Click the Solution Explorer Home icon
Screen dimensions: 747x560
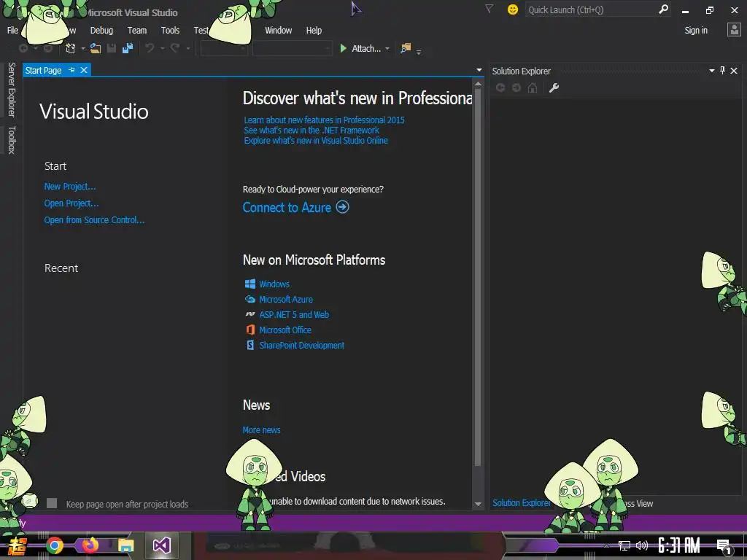click(x=533, y=87)
